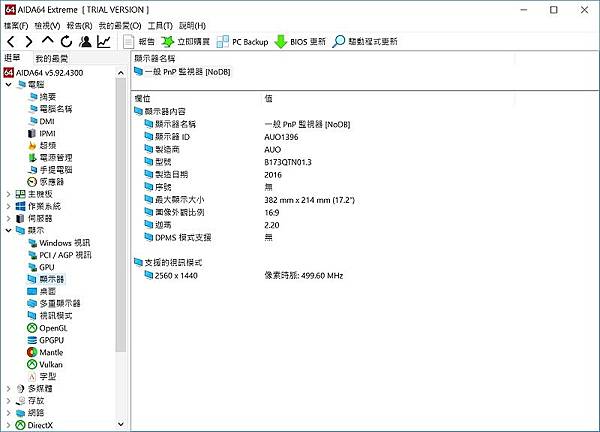Click the 立即購買 buy now button
The image size is (600, 432).
tap(185, 41)
